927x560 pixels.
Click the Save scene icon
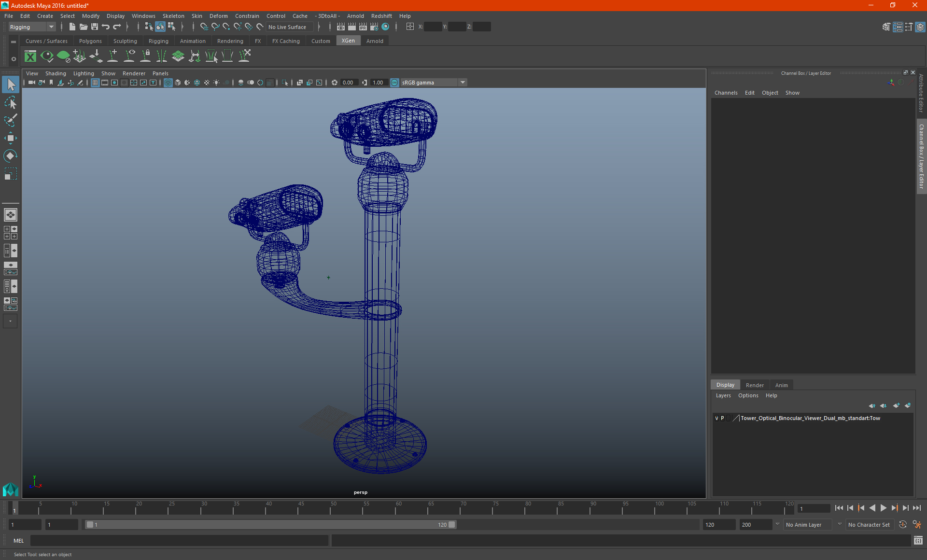pos(95,27)
